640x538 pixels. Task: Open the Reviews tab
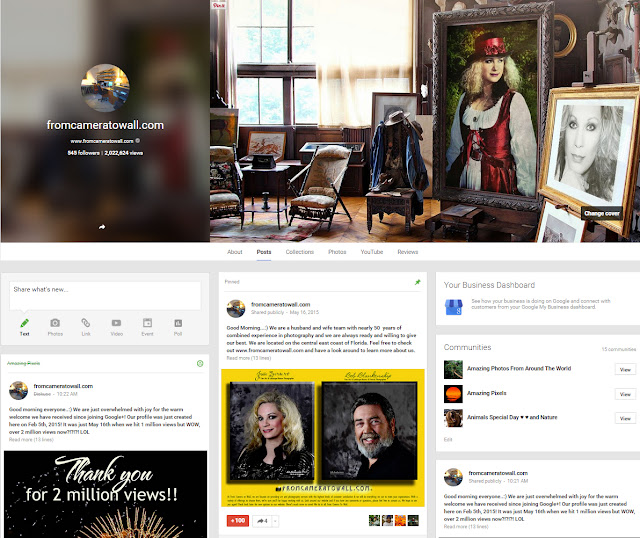coord(408,252)
